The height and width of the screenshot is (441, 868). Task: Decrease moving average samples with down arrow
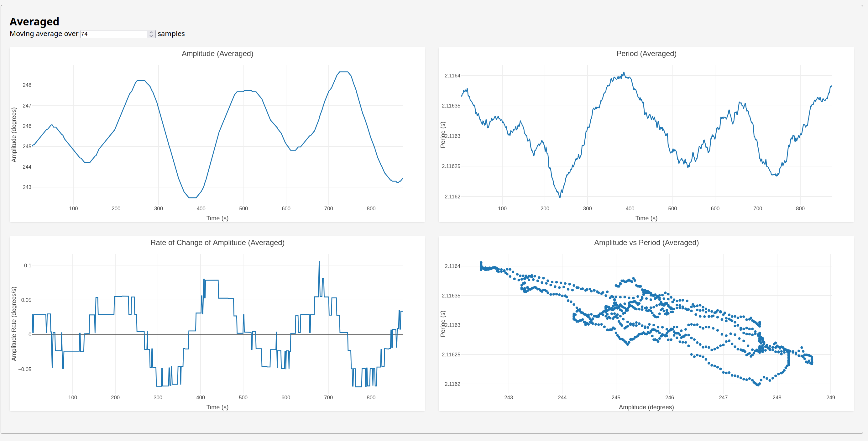pos(151,36)
